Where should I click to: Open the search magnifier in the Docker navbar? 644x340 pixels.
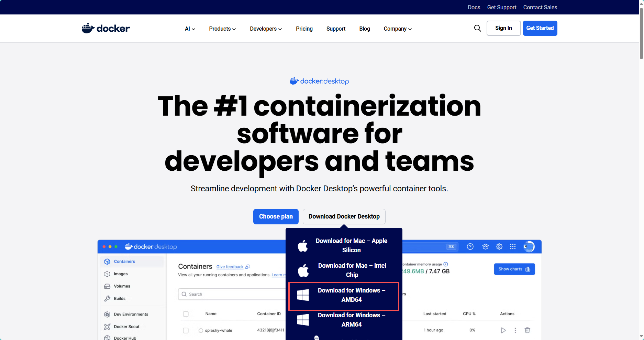click(477, 28)
